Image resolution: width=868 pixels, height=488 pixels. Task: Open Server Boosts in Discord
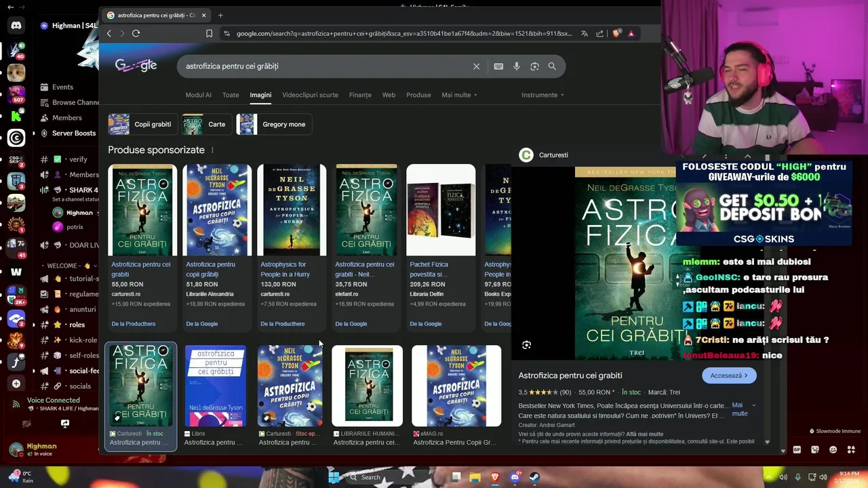[x=68, y=133]
